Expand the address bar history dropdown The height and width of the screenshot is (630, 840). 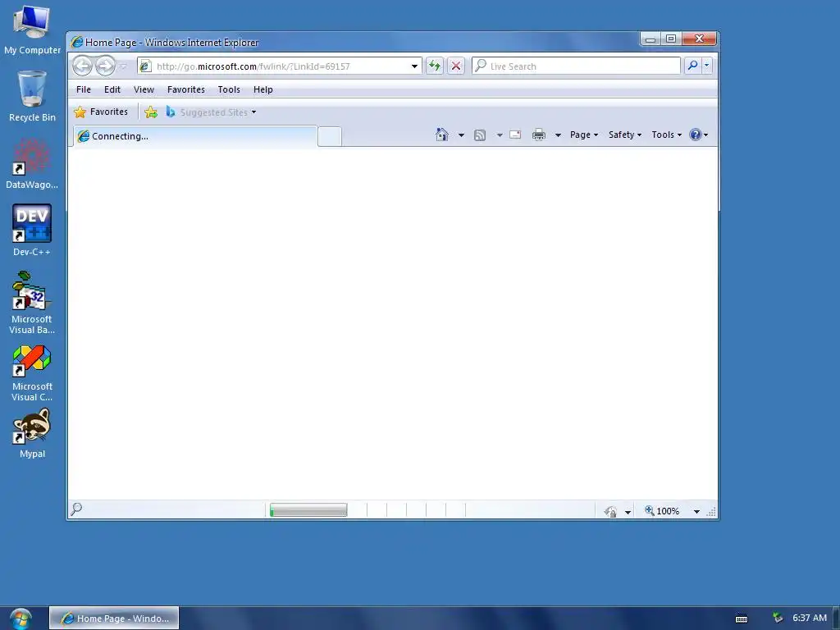pyautogui.click(x=414, y=66)
